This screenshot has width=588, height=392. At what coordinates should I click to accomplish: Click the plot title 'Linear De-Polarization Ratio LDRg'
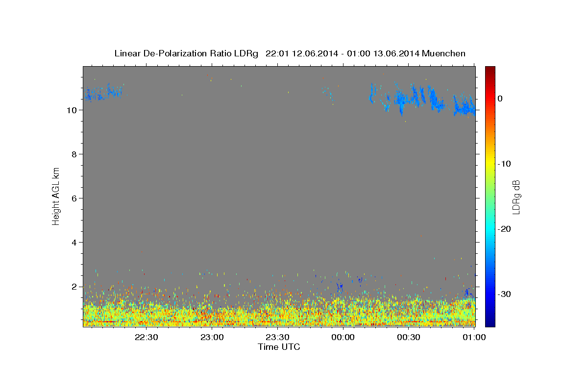coord(186,53)
